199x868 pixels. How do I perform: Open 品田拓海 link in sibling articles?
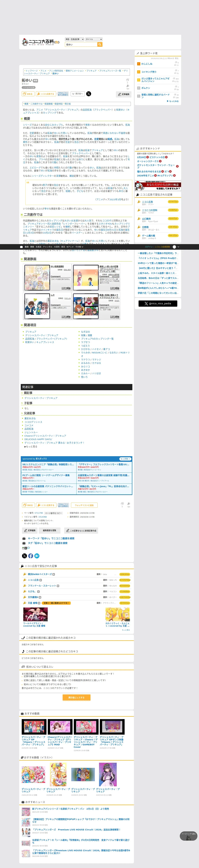coord(29,429)
